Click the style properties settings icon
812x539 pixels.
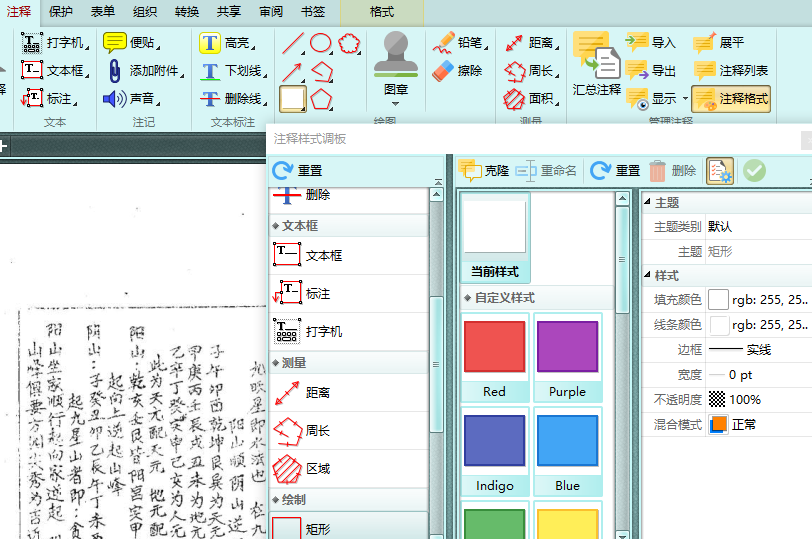[x=720, y=171]
